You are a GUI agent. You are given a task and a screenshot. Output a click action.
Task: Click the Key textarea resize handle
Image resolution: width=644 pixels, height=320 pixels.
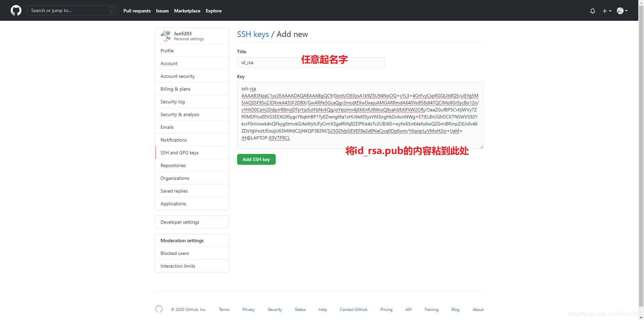[481, 147]
